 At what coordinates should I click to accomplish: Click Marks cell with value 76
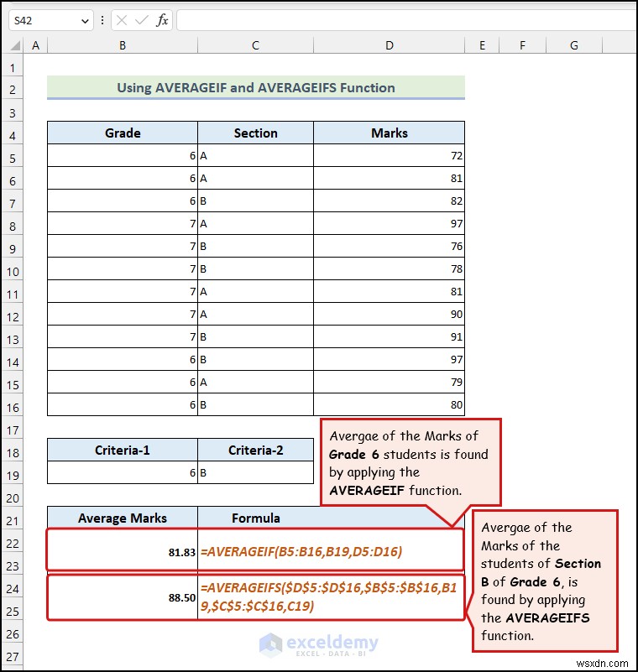click(389, 246)
